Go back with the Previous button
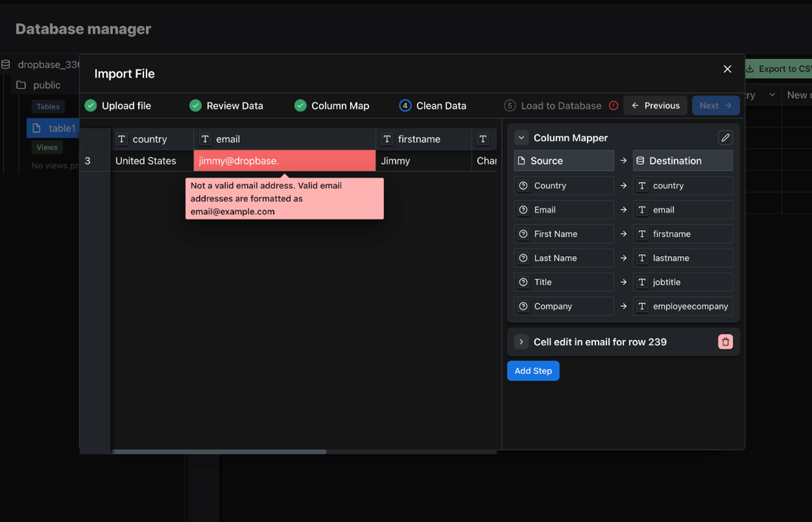 click(655, 106)
